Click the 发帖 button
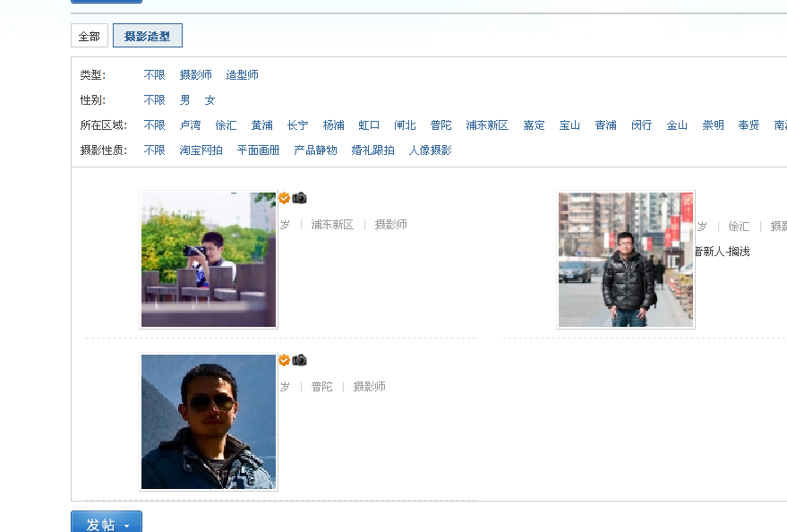 point(107,522)
